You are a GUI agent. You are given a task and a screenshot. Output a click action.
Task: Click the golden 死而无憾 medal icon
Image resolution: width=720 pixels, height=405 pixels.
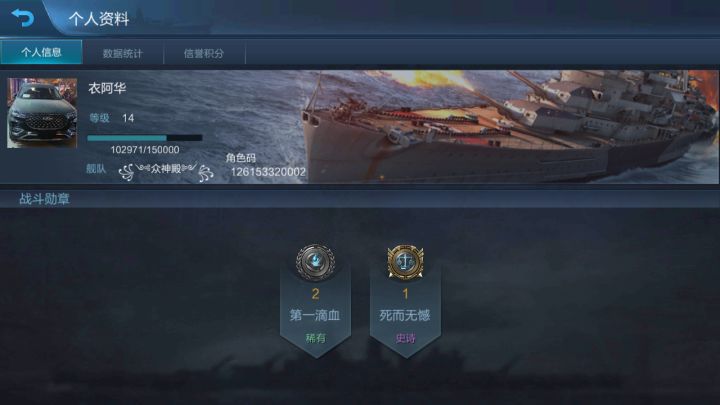405,262
